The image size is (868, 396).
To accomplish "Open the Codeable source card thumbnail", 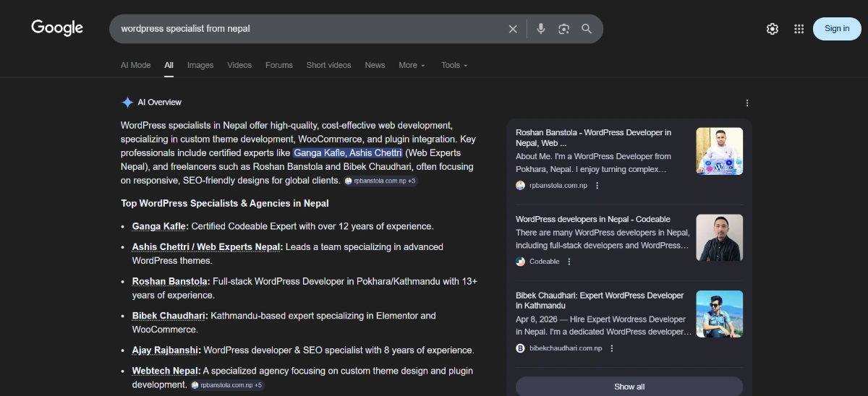I will [x=719, y=238].
